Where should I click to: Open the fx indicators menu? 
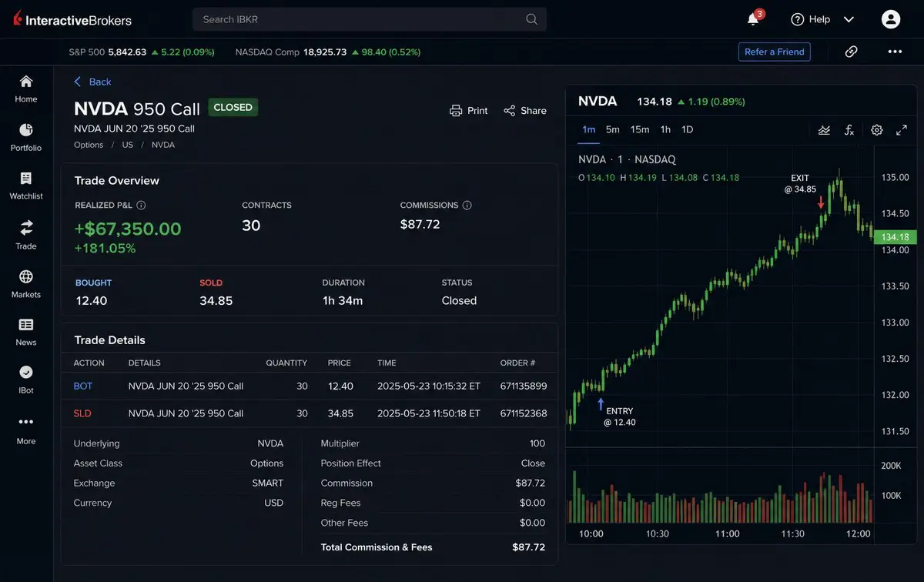tap(849, 130)
